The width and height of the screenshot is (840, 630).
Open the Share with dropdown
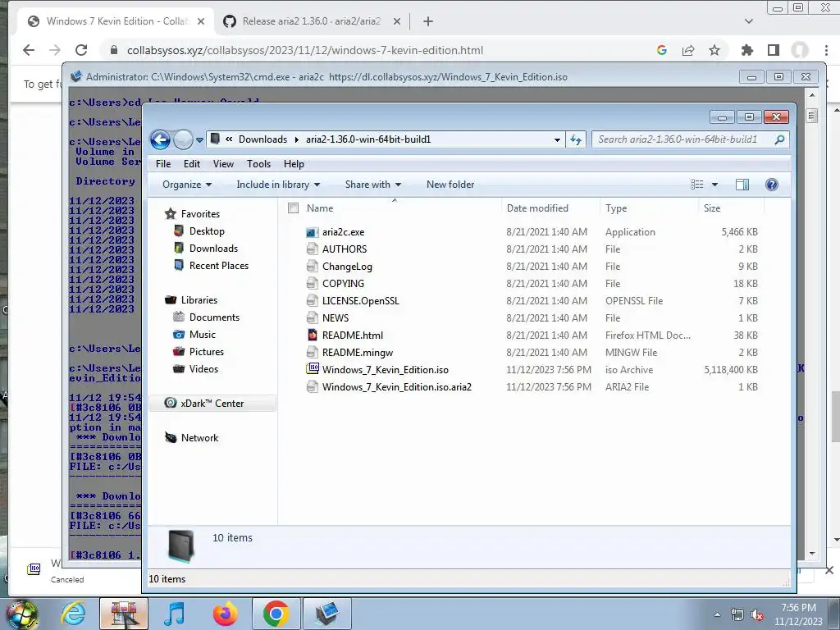[373, 185]
